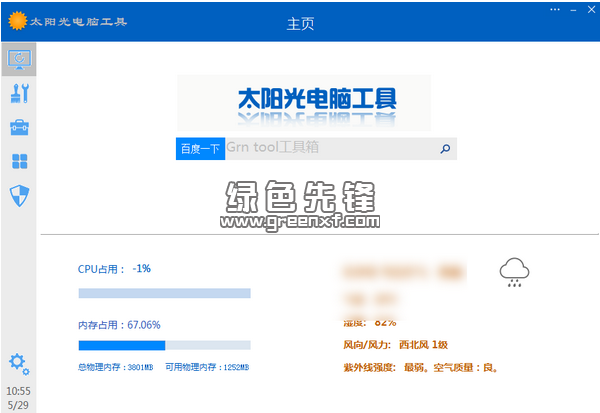Open the three-dots more menu
The image size is (600, 413).
(x=555, y=10)
